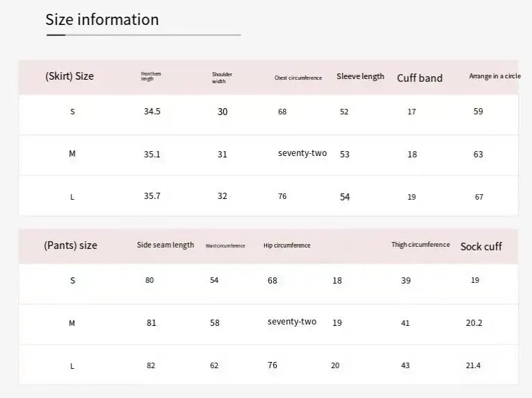The height and width of the screenshot is (398, 532).
Task: Click the Chest circumference column header
Action: tap(298, 78)
